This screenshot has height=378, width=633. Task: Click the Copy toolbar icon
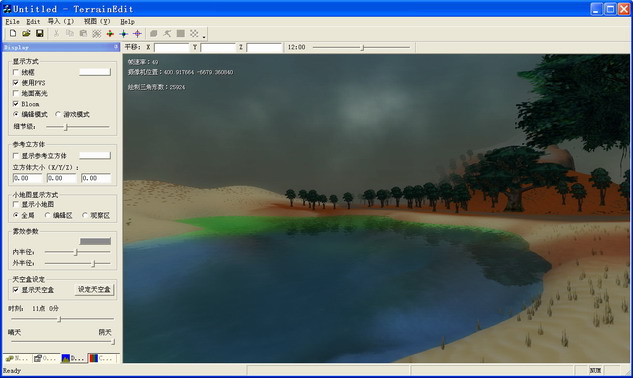[x=69, y=34]
